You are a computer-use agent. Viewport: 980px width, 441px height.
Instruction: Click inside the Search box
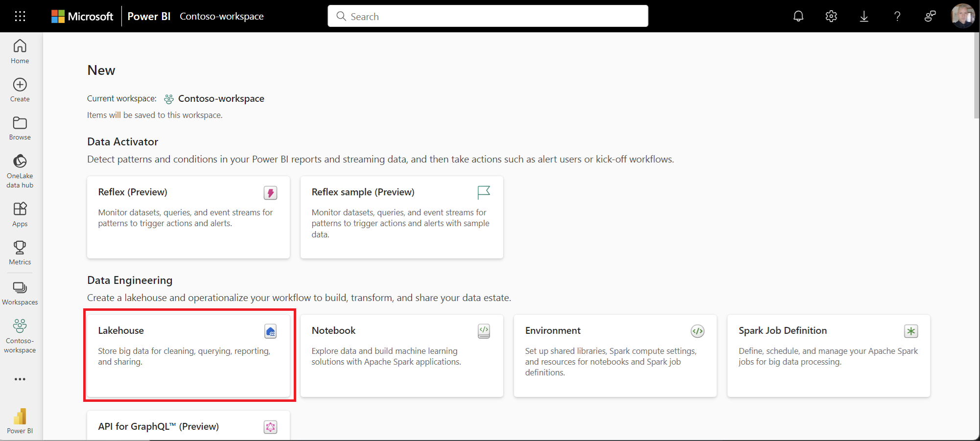pos(488,16)
